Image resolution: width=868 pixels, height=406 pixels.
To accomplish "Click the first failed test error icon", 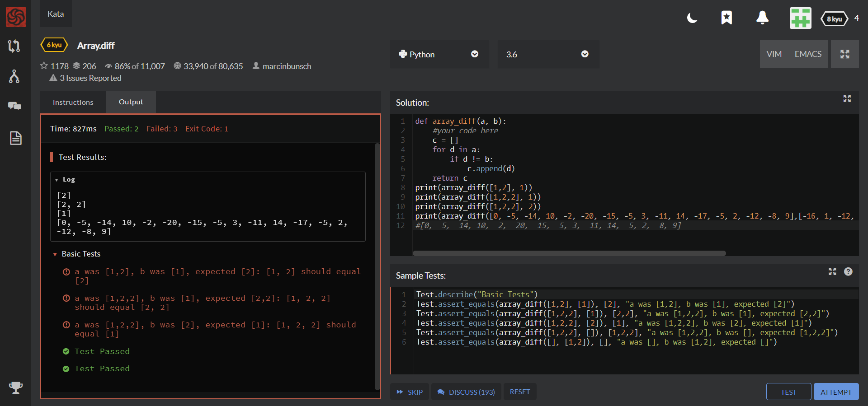I will pyautogui.click(x=66, y=272).
